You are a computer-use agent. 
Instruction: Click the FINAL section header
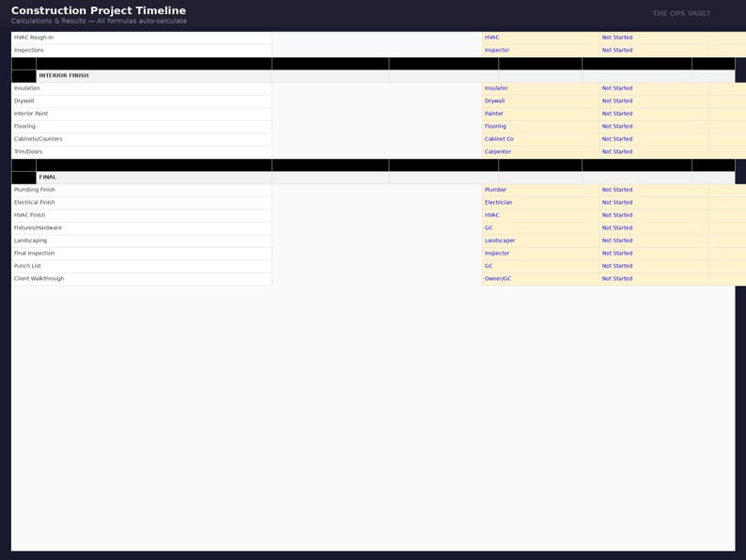click(154, 178)
